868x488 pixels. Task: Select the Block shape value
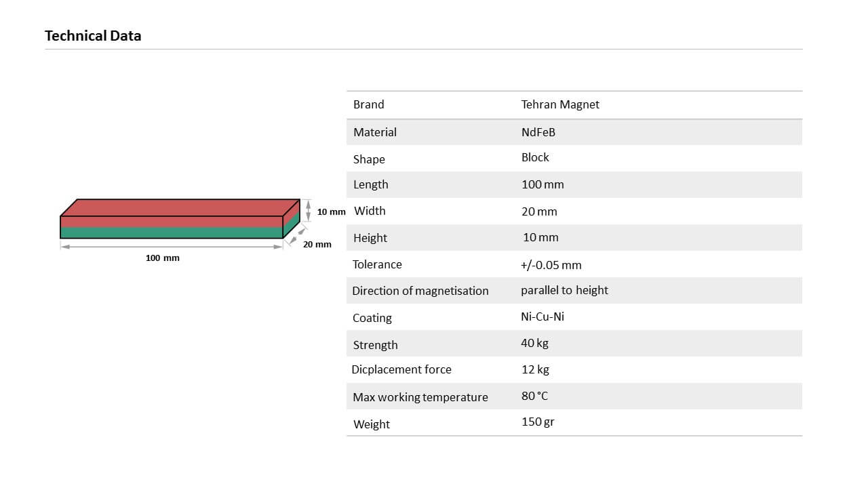point(535,157)
